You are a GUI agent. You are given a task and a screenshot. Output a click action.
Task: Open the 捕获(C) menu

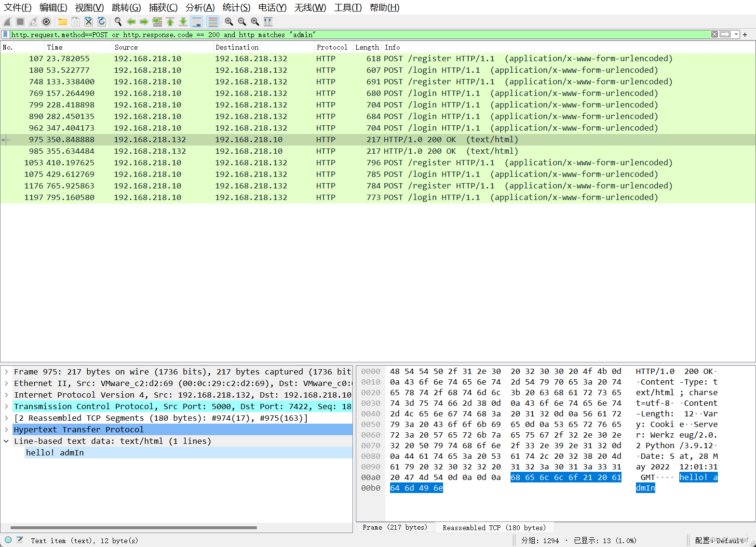point(163,8)
